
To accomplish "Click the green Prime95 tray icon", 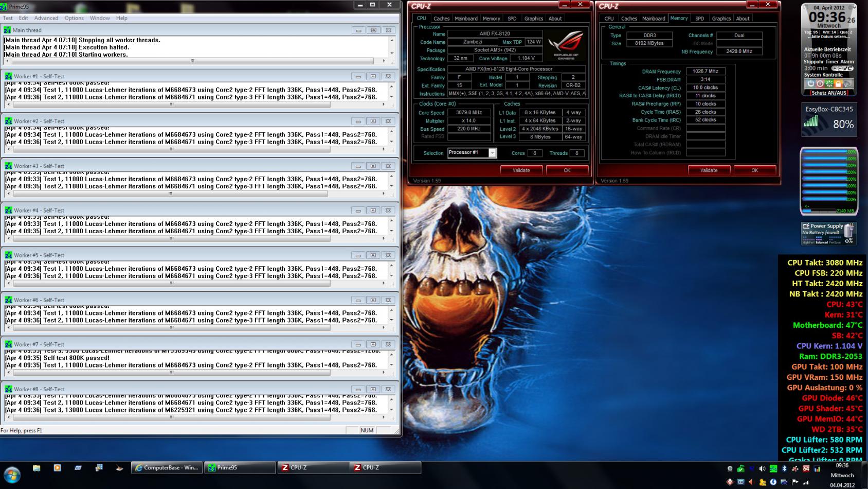I will pos(773,469).
